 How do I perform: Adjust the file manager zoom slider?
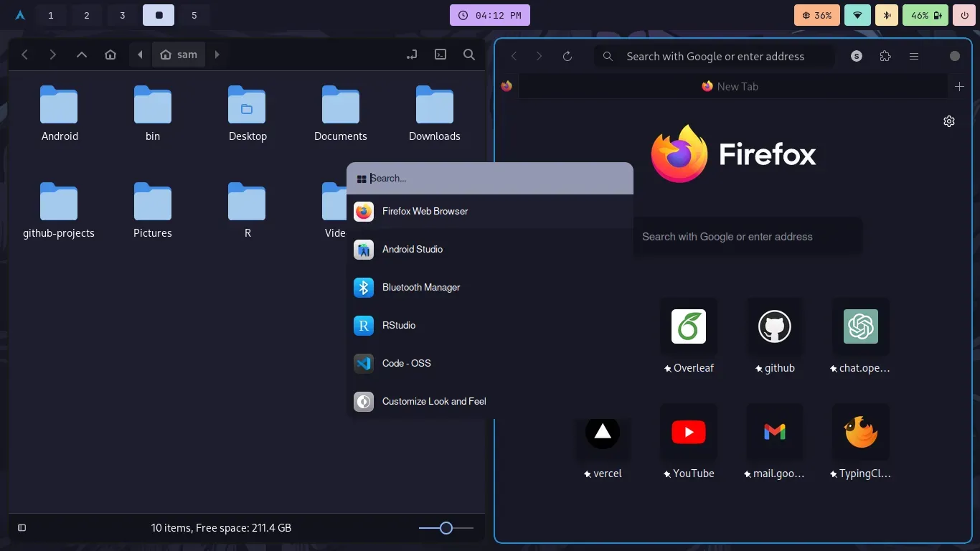click(446, 528)
